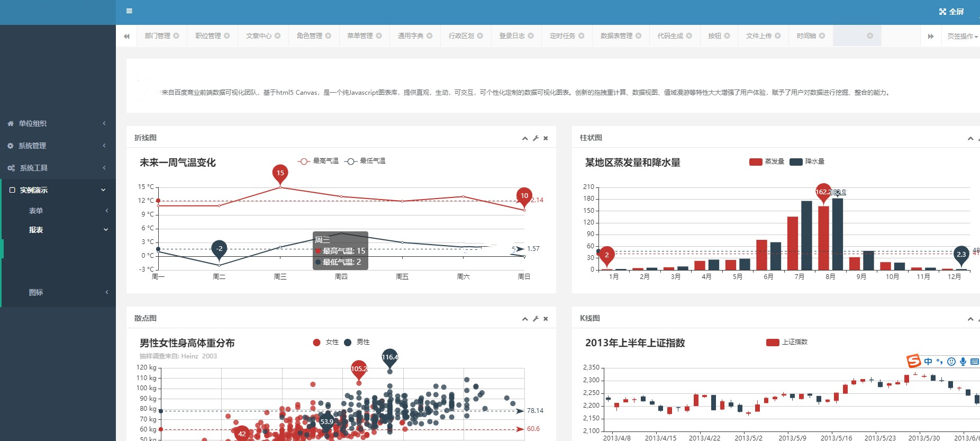Open the Sogou soft keyboard icon
The height and width of the screenshot is (441, 980).
[975, 362]
